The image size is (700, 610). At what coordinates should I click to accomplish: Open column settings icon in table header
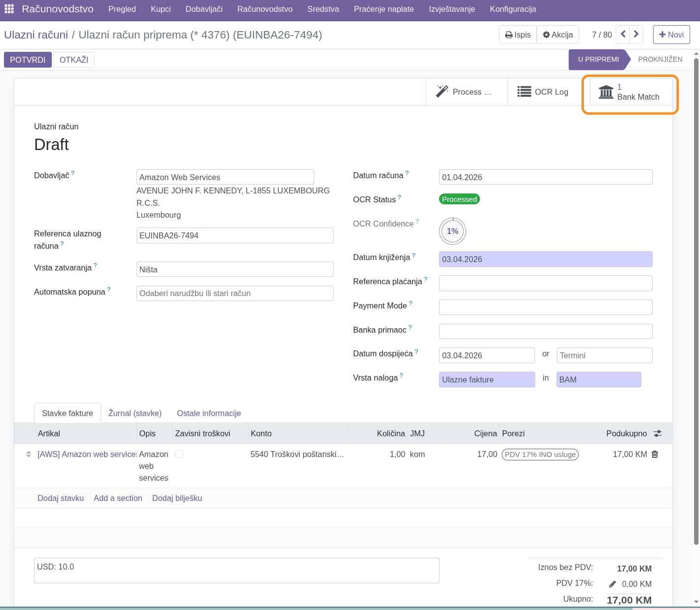tap(658, 433)
